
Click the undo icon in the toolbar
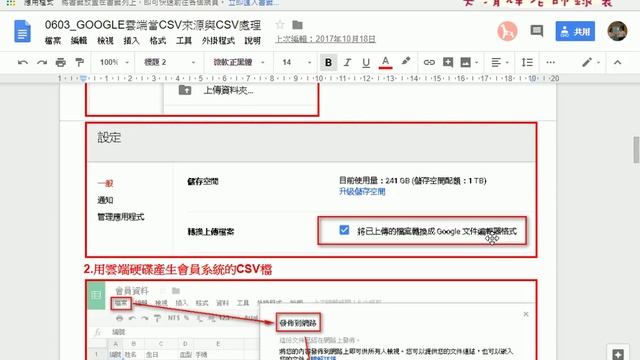23,62
